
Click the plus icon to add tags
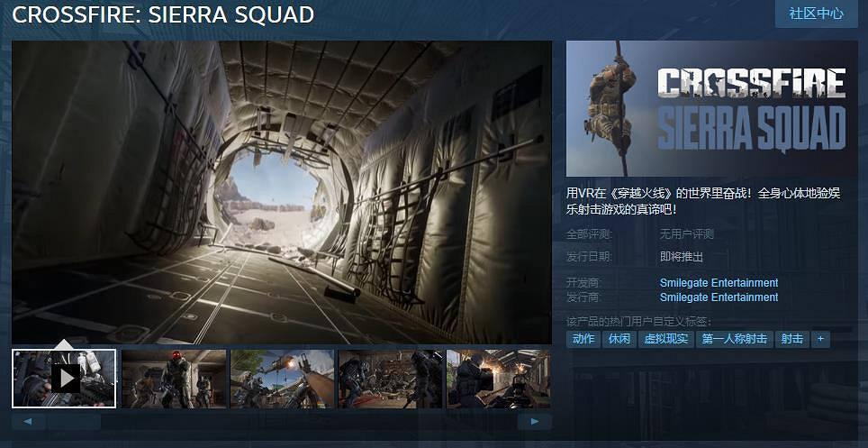coord(819,339)
